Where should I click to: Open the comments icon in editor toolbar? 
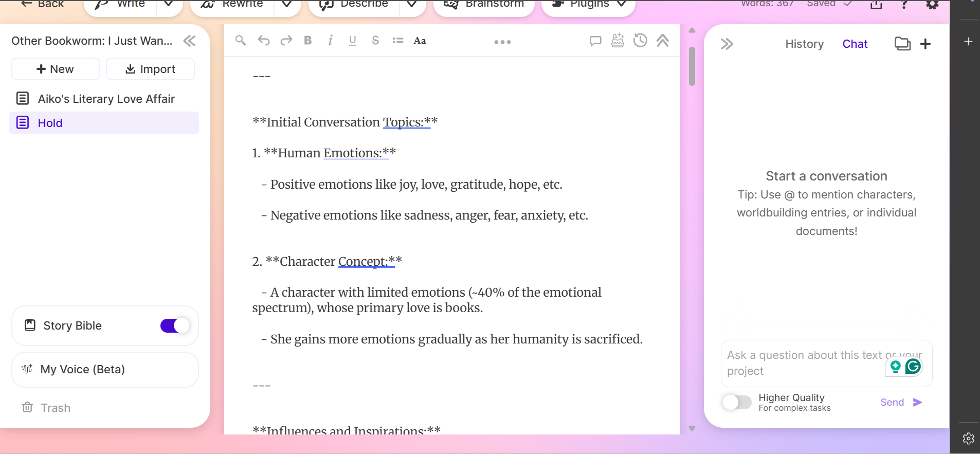pyautogui.click(x=595, y=41)
